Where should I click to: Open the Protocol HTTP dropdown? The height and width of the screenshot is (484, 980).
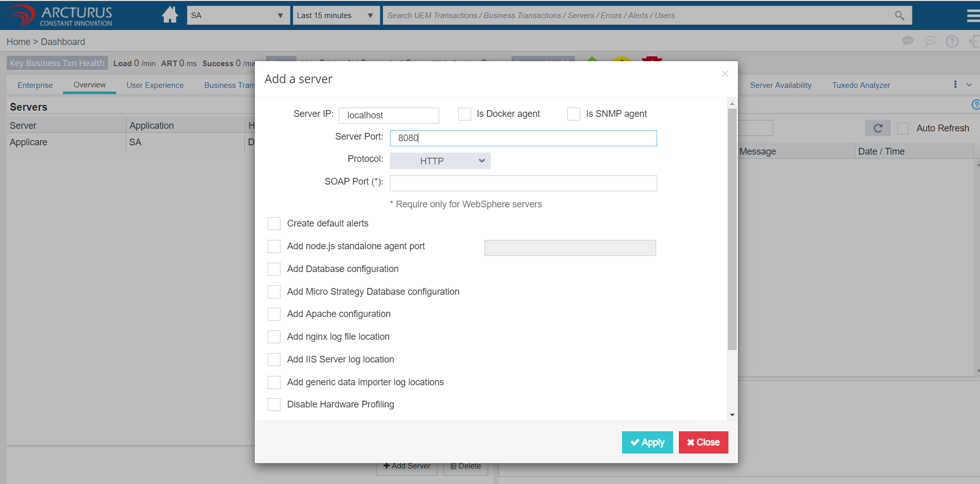[x=440, y=161]
